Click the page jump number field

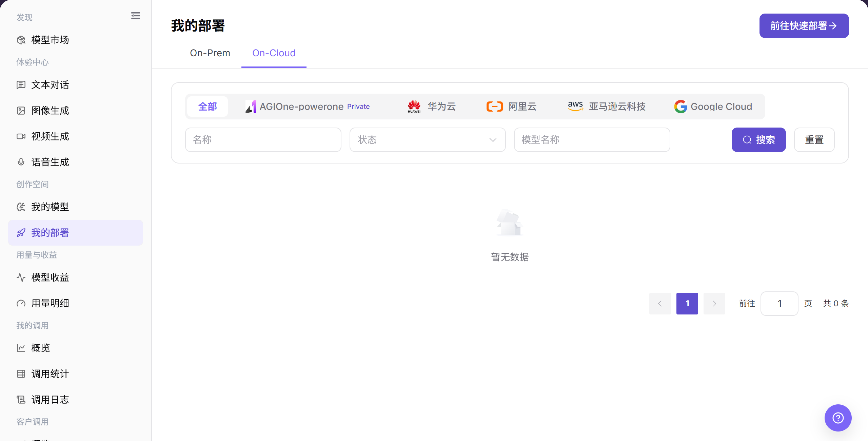(780, 304)
